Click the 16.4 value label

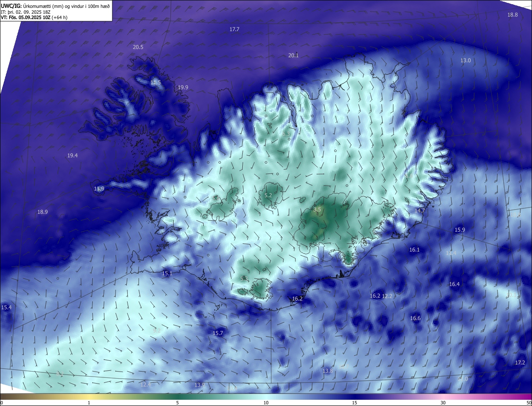(454, 284)
